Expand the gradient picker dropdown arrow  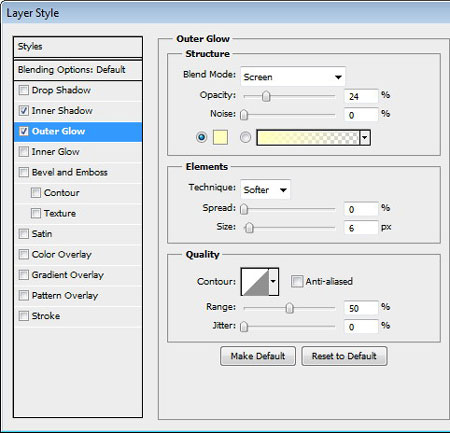(x=365, y=137)
